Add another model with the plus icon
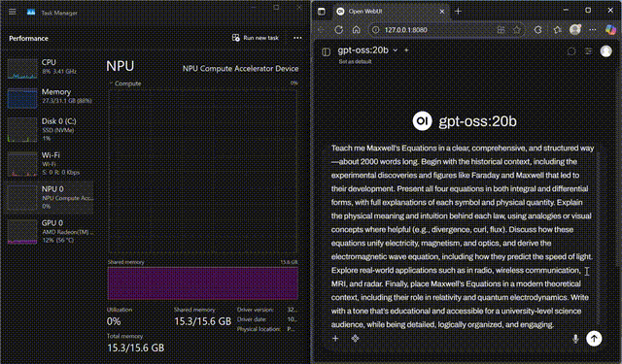The width and height of the screenshot is (622, 364). click(x=406, y=50)
